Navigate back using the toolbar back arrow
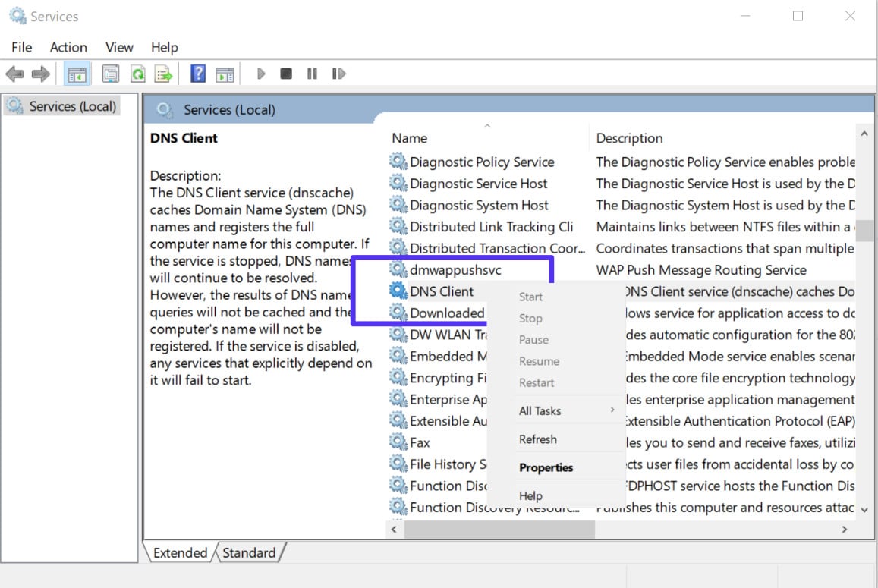878x588 pixels. 14,73
